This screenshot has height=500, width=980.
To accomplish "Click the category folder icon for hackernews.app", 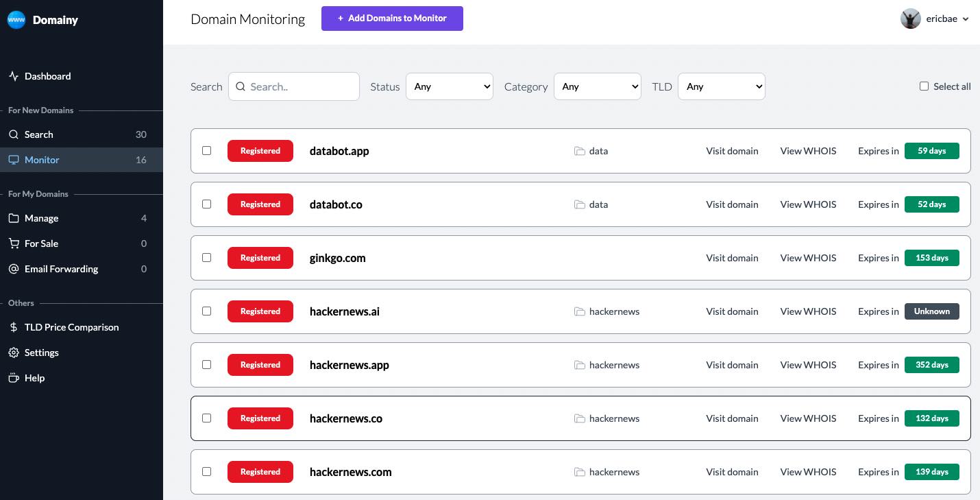I will point(580,365).
